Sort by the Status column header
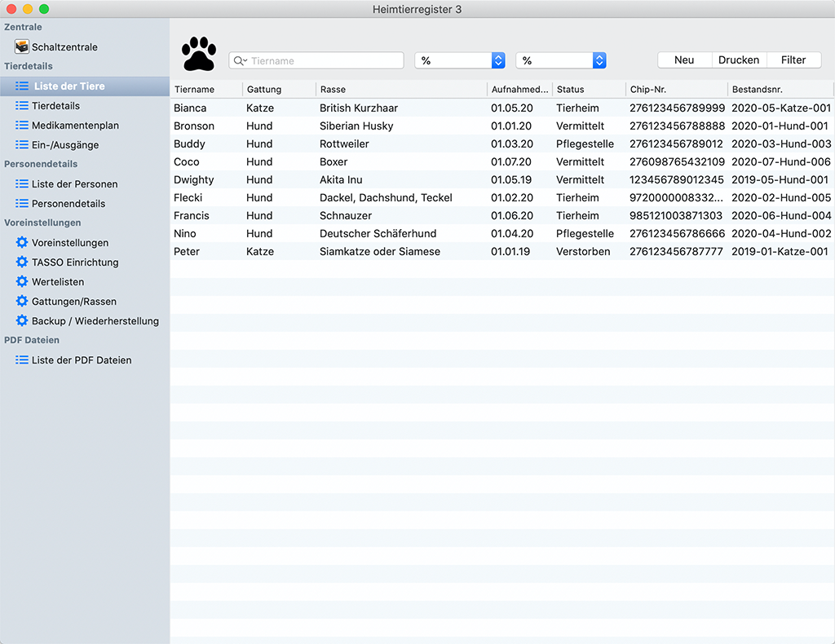This screenshot has height=644, width=835. [589, 90]
